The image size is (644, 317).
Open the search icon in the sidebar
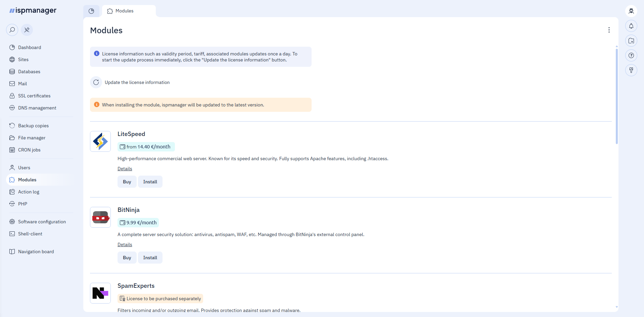point(12,30)
